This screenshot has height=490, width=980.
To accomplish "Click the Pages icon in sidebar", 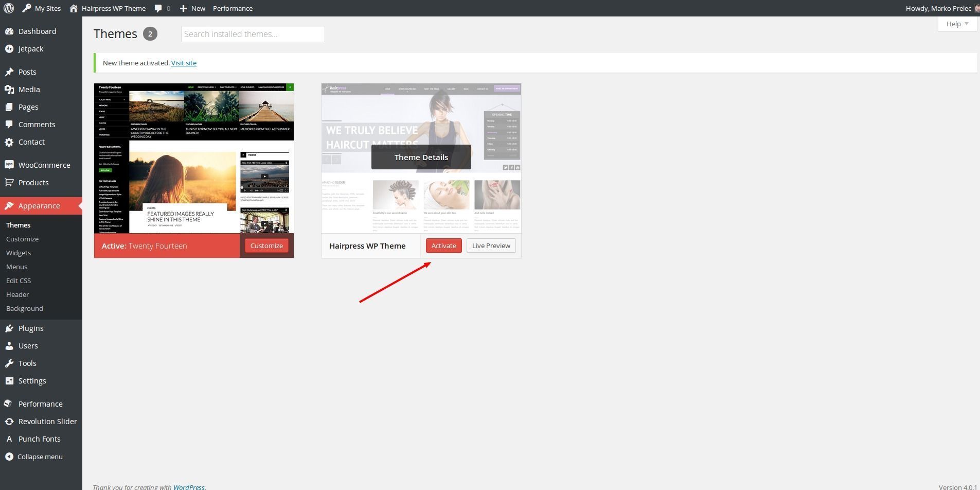I will coord(9,107).
